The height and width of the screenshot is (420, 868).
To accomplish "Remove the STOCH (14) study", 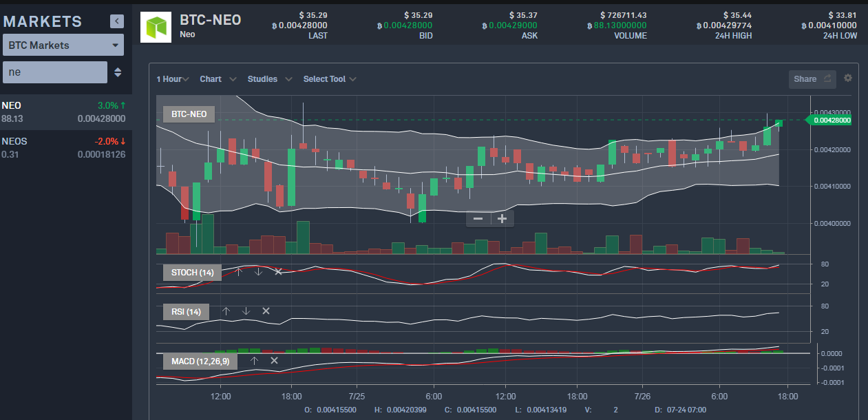I will tap(278, 272).
